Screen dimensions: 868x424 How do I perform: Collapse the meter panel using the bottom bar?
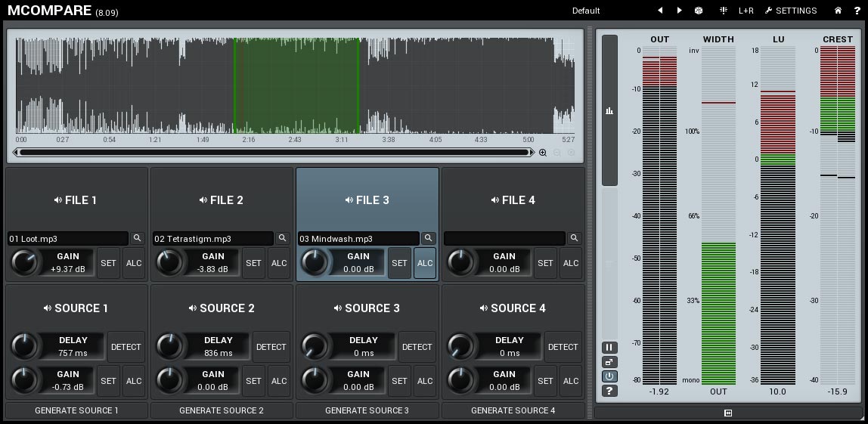(728, 413)
